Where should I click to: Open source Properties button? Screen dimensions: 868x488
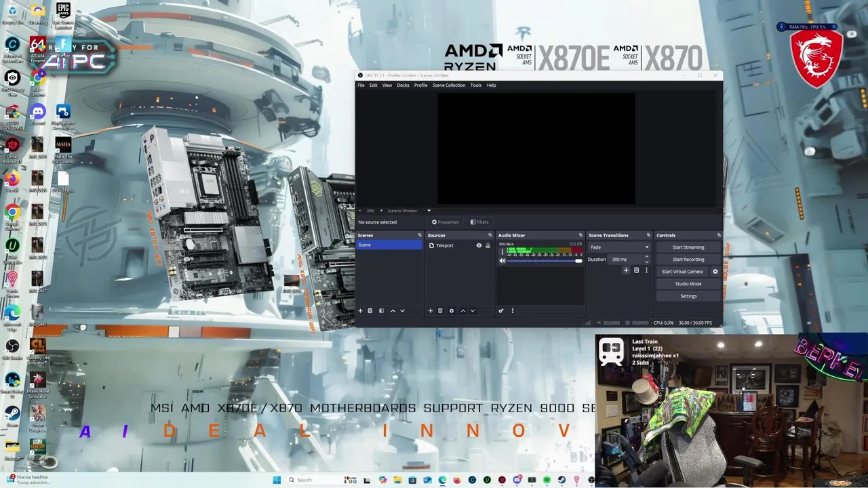tap(446, 222)
